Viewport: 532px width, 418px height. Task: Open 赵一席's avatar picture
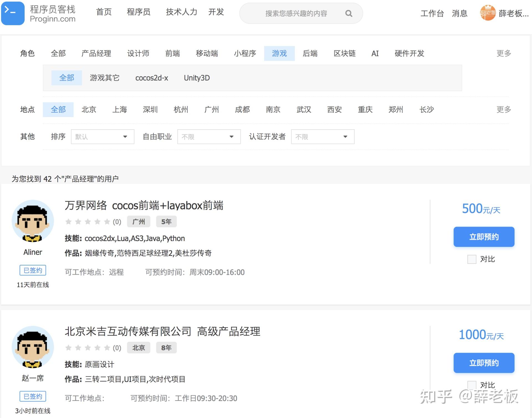(32, 347)
